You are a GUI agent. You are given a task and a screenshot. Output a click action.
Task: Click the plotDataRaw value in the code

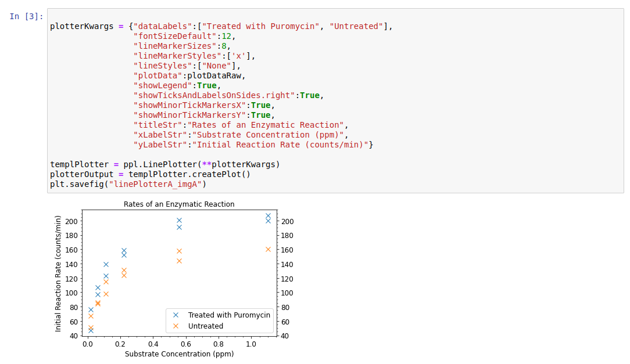tap(214, 76)
